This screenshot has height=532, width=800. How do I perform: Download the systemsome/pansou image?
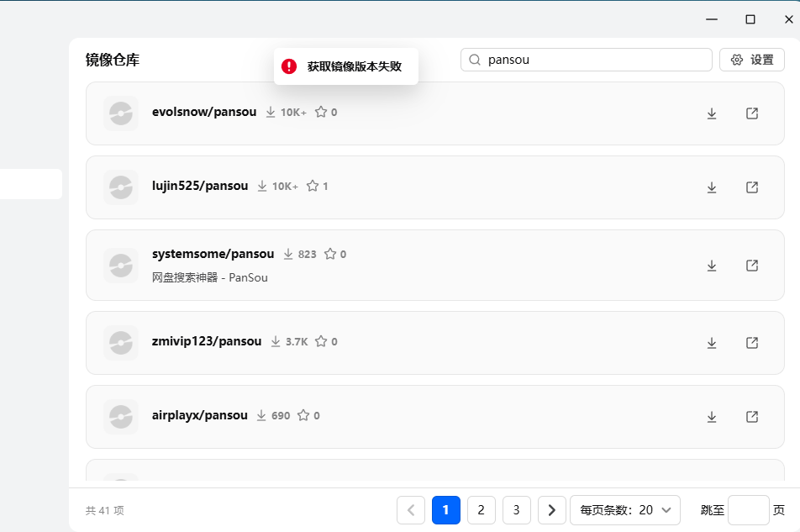[x=712, y=266]
